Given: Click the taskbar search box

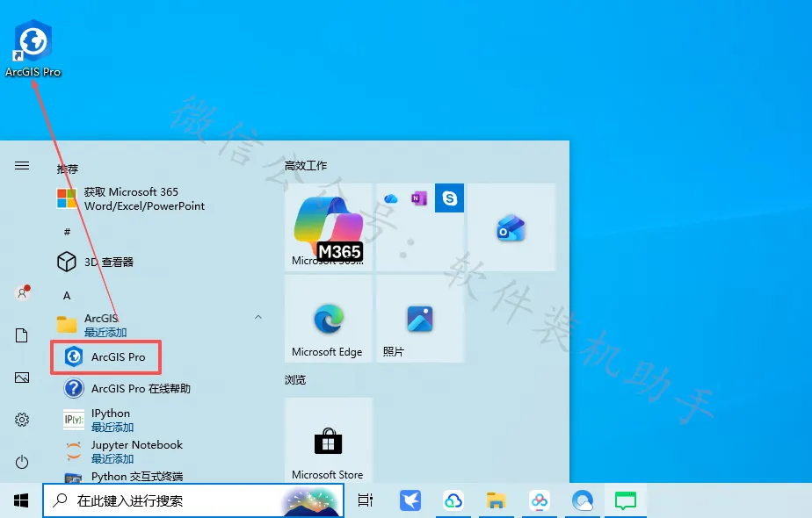Looking at the screenshot, I should pyautogui.click(x=193, y=500).
